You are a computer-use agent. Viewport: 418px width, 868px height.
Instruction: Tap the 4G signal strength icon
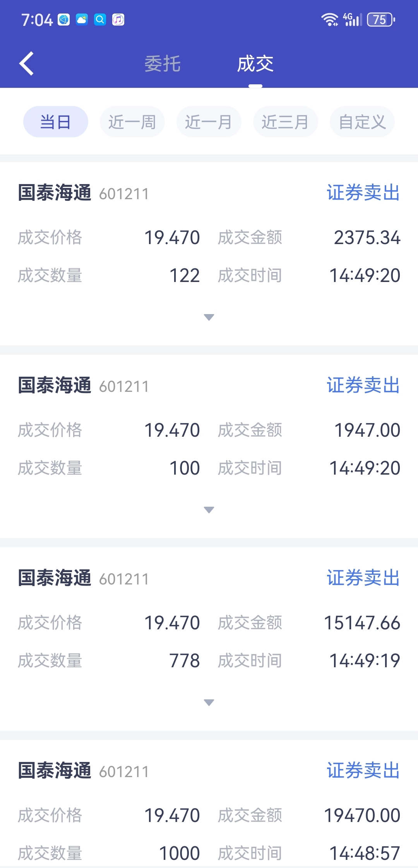coord(353,19)
